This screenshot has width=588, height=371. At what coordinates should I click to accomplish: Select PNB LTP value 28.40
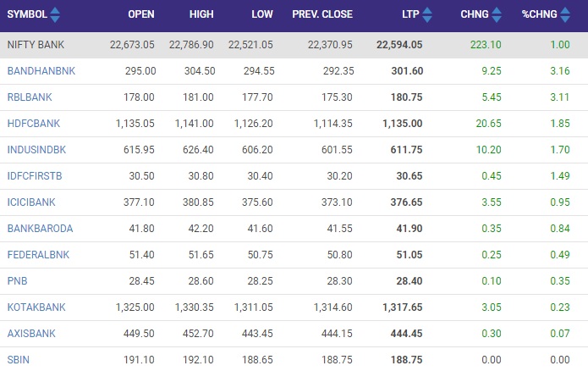409,281
